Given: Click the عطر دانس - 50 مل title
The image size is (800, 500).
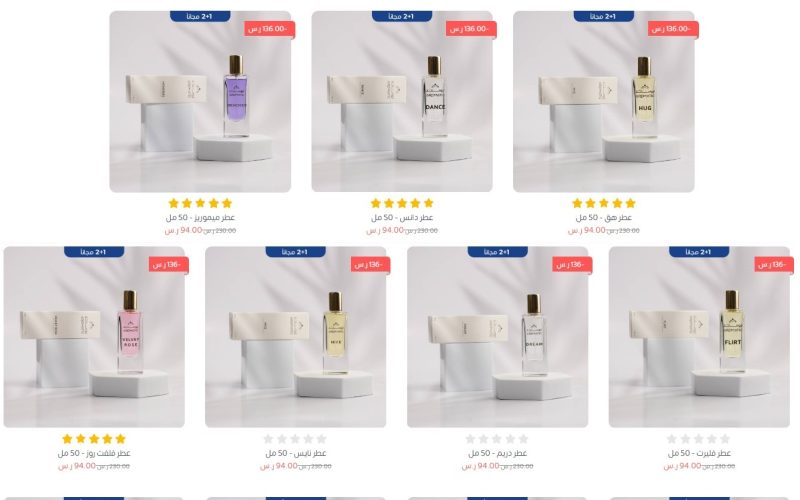Looking at the screenshot, I should pyautogui.click(x=402, y=217).
